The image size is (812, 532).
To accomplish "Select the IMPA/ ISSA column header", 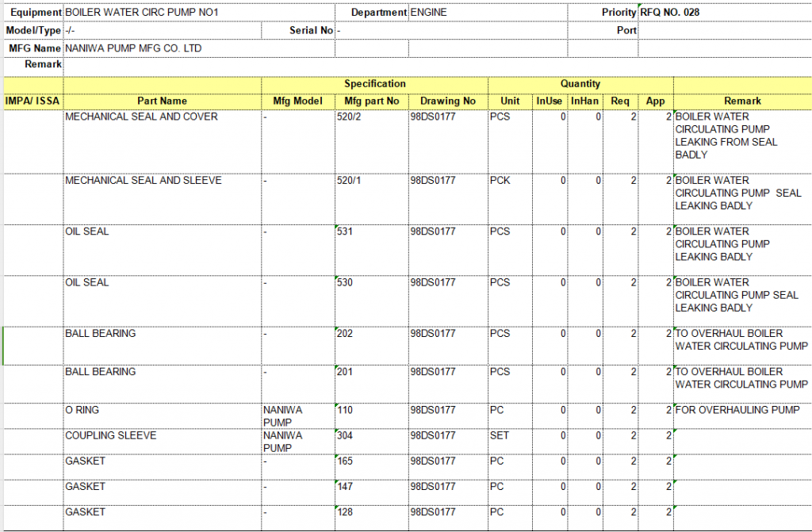I will coord(33,101).
